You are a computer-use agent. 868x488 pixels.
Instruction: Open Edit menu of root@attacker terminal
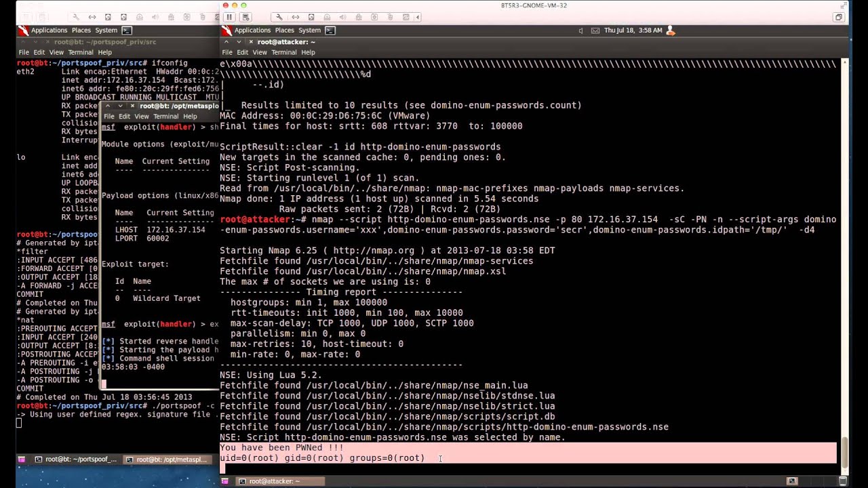click(x=243, y=52)
